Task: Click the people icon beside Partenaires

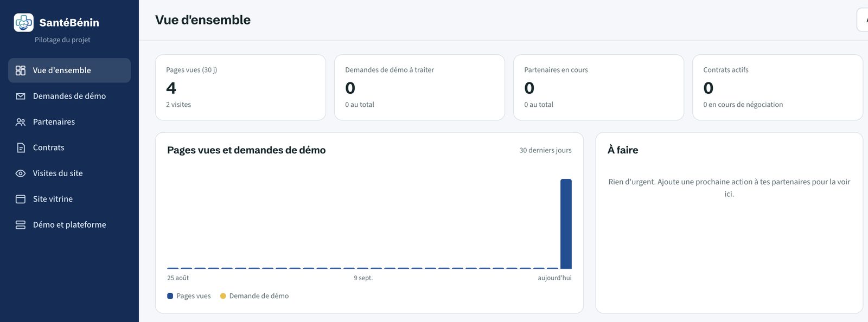Action: click(21, 122)
